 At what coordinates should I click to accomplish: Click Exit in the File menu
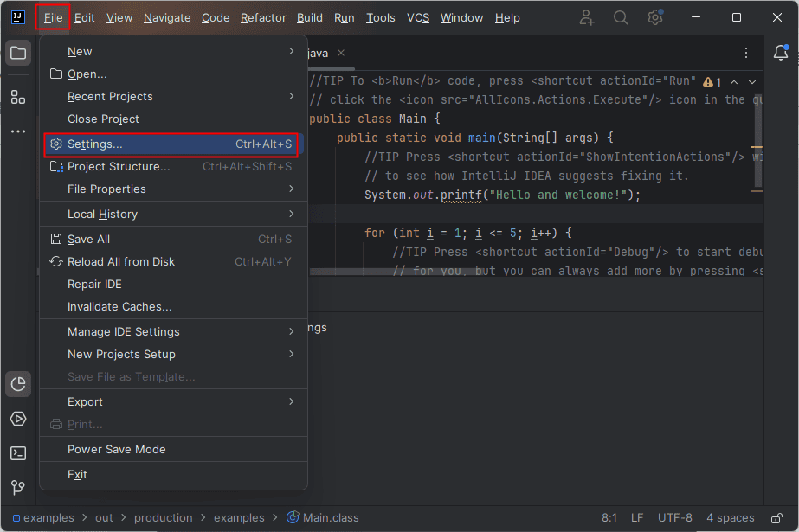click(173, 474)
